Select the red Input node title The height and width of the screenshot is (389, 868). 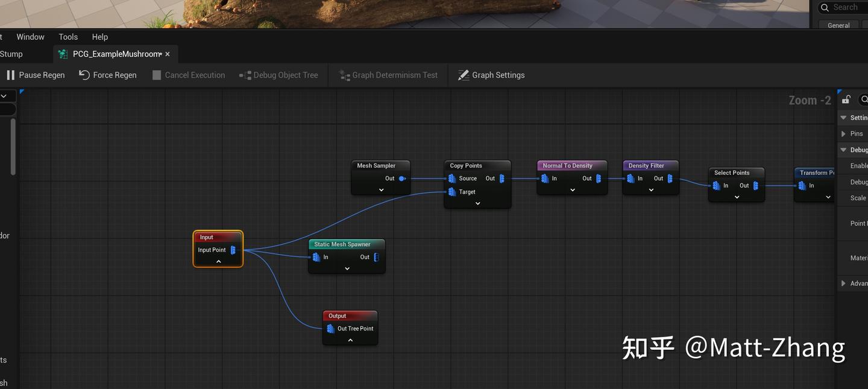click(x=207, y=237)
